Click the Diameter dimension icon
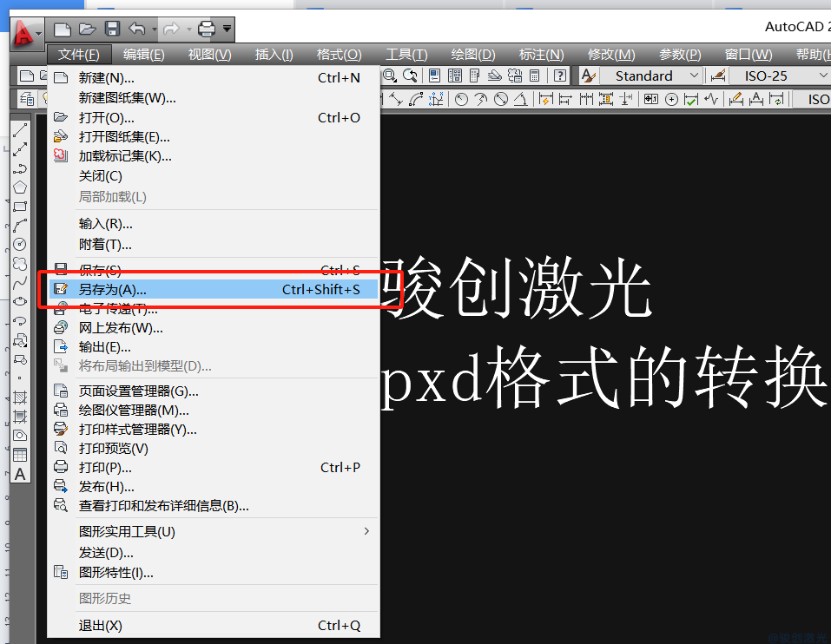Screen dimensions: 831x644 (x=501, y=99)
